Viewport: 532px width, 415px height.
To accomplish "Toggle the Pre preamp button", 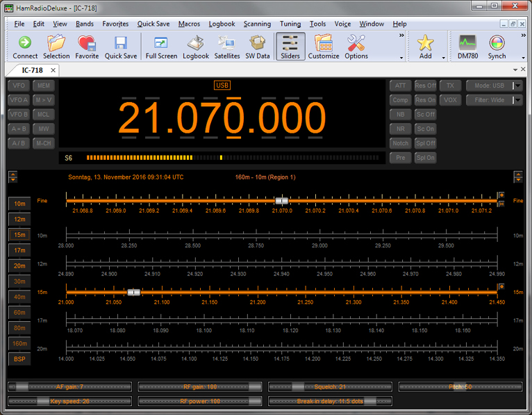I will pyautogui.click(x=400, y=158).
